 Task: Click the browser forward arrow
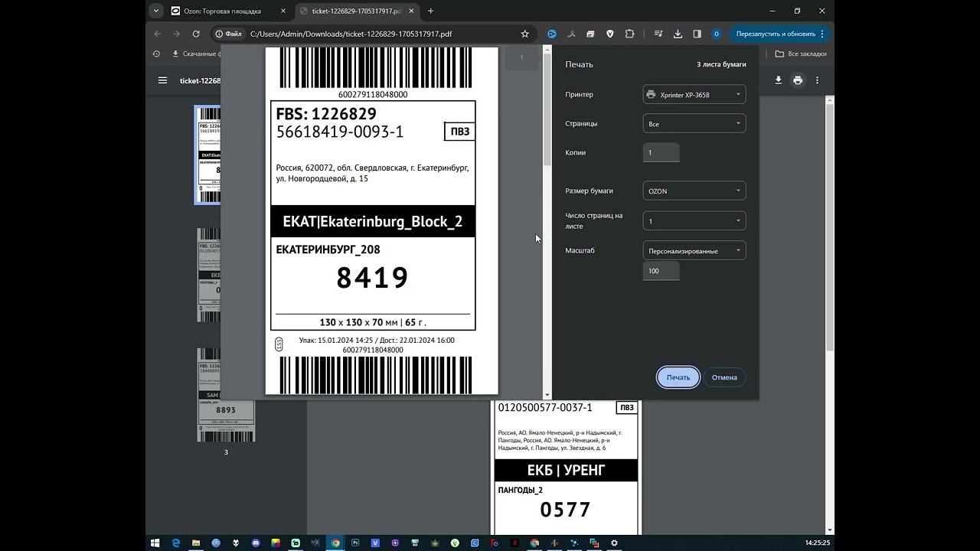point(177,34)
